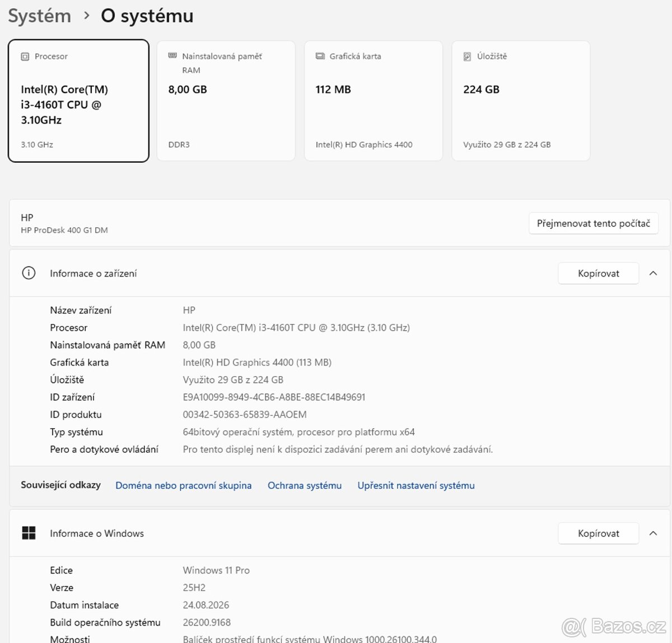Click the Windows 11 Pro edition value

pyautogui.click(x=216, y=570)
